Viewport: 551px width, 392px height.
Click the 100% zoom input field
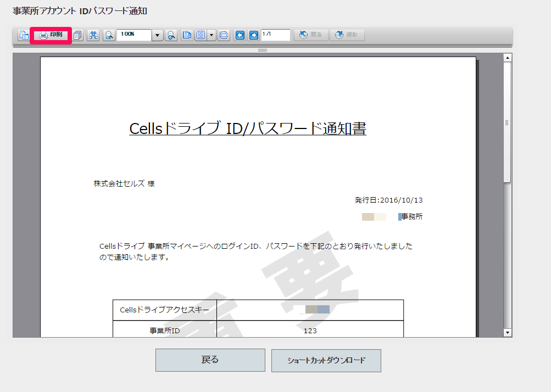point(134,35)
